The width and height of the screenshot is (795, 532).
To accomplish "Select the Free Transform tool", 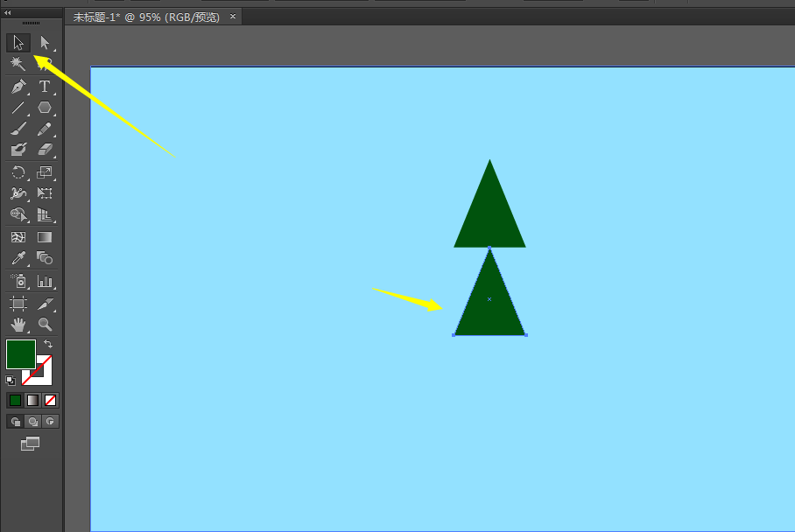I will pyautogui.click(x=45, y=193).
